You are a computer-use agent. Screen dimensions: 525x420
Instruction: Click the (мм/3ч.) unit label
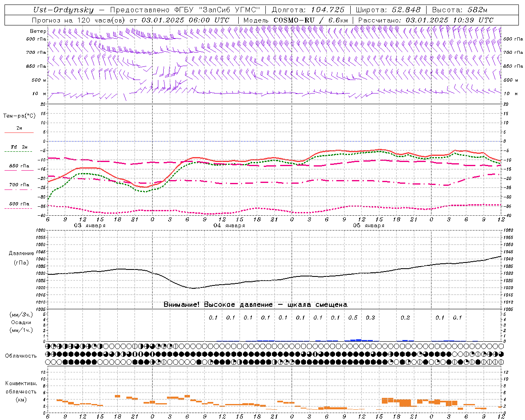tap(21, 315)
